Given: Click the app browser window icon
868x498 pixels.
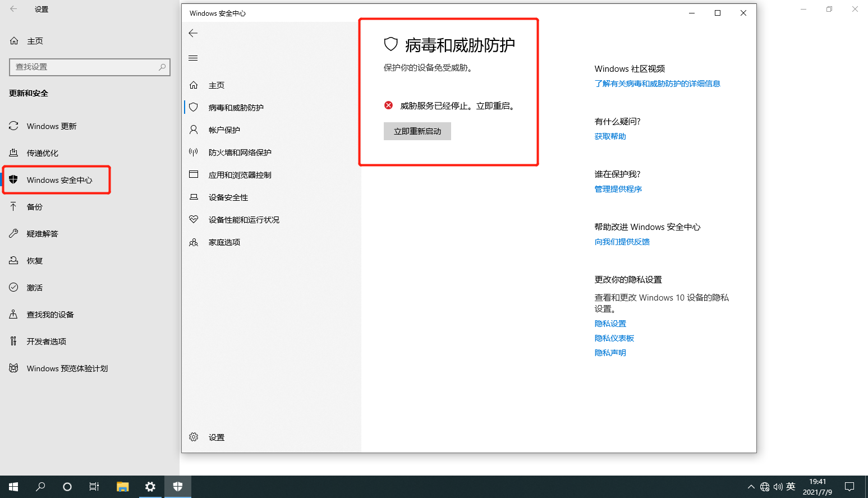Looking at the screenshot, I should [194, 174].
